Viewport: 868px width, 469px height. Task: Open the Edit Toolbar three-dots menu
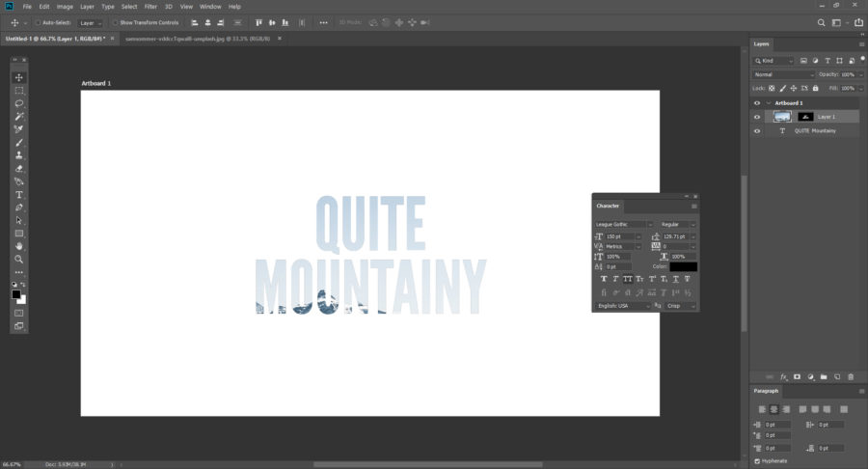[19, 272]
